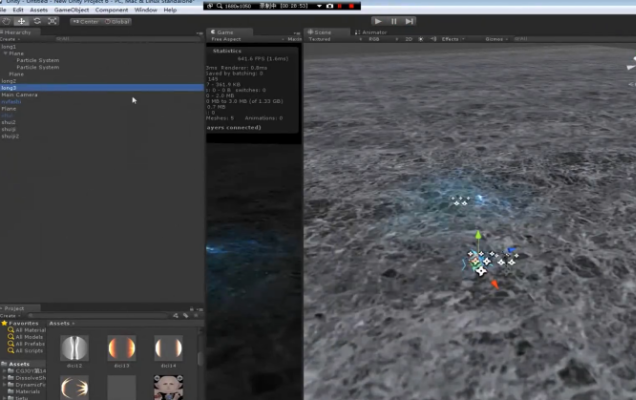Select the Rotate tool in the toolbar
This screenshot has height=400, width=636.
tap(37, 21)
